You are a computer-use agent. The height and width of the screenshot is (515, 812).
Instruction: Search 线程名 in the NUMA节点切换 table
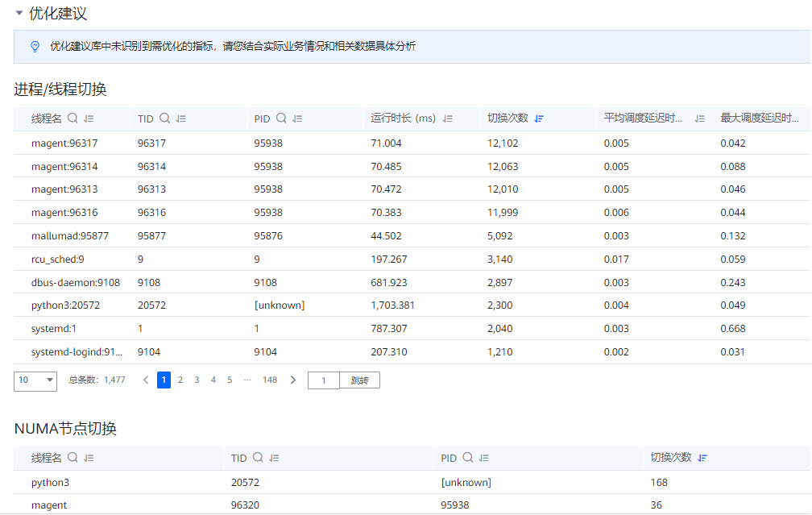pyautogui.click(x=73, y=458)
